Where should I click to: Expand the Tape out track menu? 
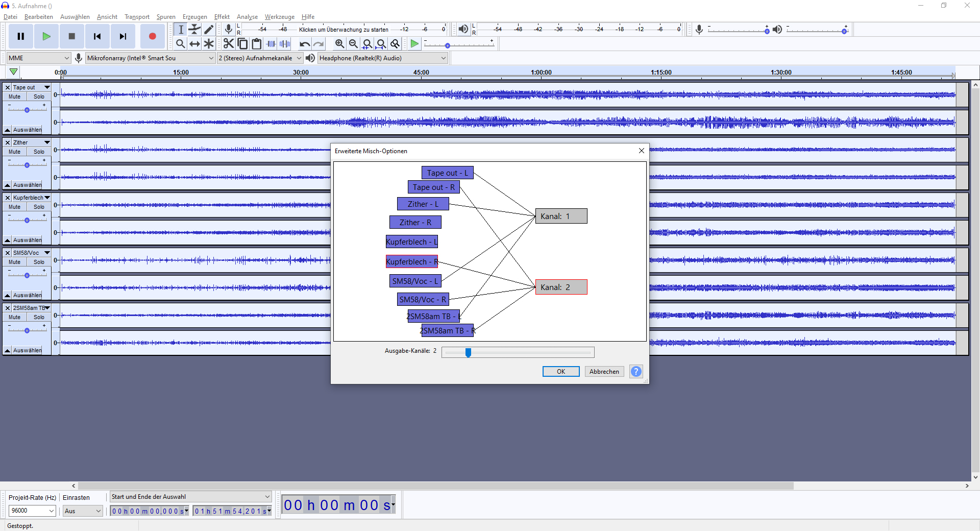coord(47,87)
